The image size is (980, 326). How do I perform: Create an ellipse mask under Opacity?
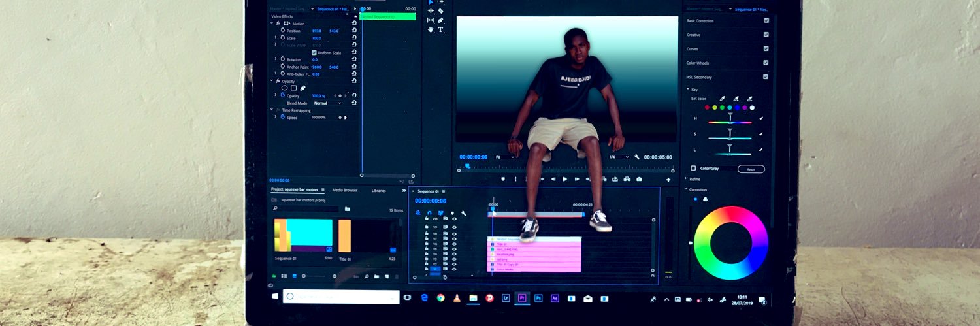coord(284,88)
